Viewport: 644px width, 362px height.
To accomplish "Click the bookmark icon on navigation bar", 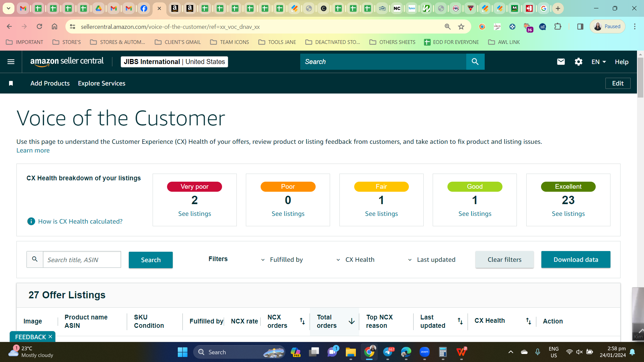I will coord(11,83).
